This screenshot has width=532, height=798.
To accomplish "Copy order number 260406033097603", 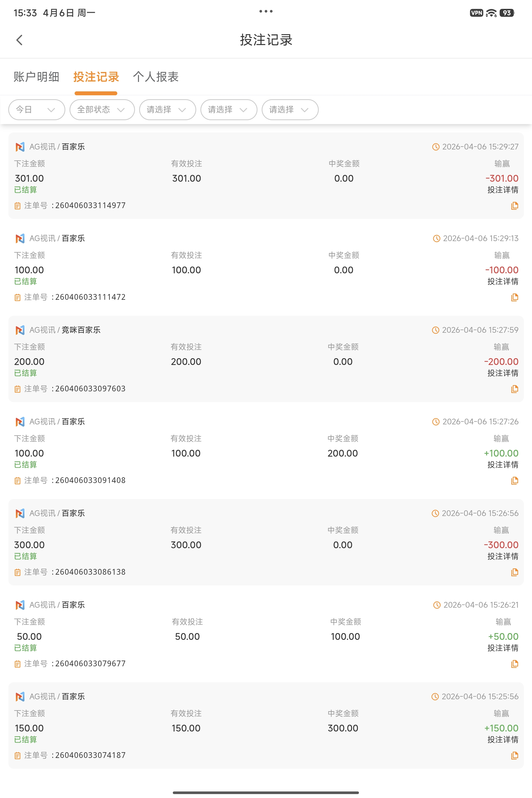I will [514, 389].
